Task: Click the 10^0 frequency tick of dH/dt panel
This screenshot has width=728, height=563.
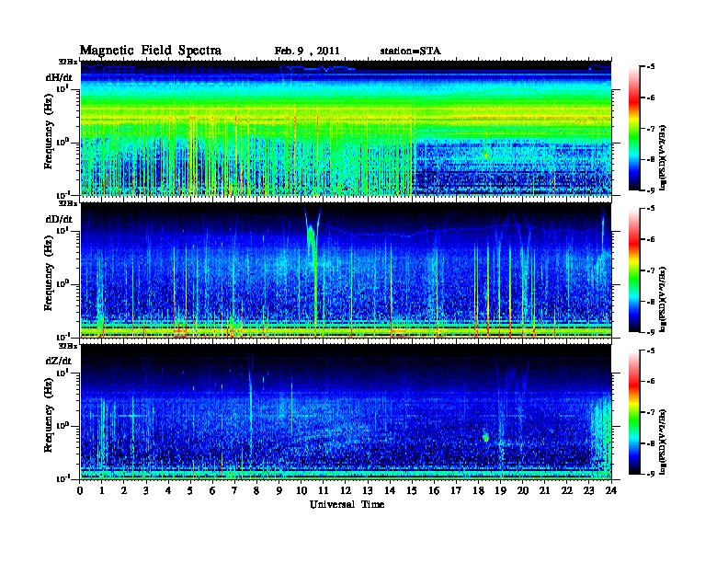Action: coord(63,142)
